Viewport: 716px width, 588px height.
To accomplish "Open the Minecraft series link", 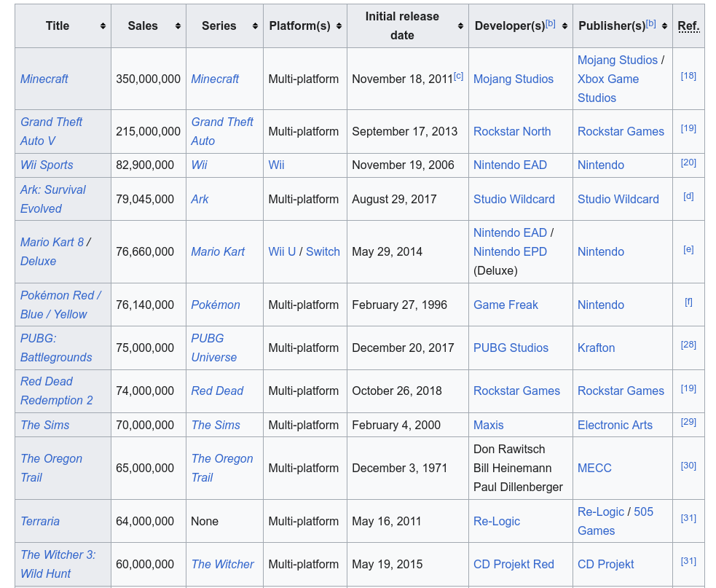I will [x=215, y=79].
